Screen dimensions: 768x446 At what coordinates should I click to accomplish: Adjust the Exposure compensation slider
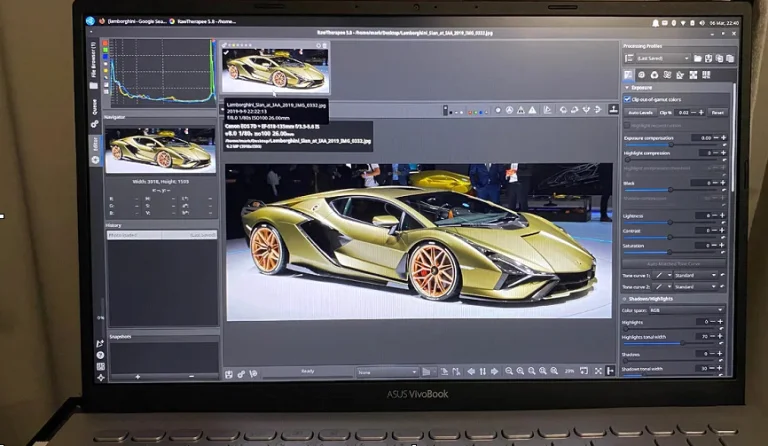click(x=672, y=145)
